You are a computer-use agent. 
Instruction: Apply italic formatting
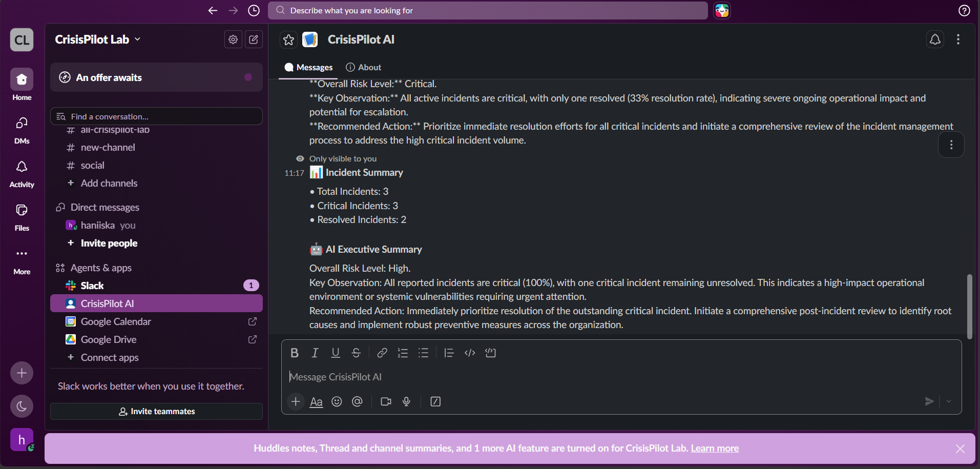[315, 353]
